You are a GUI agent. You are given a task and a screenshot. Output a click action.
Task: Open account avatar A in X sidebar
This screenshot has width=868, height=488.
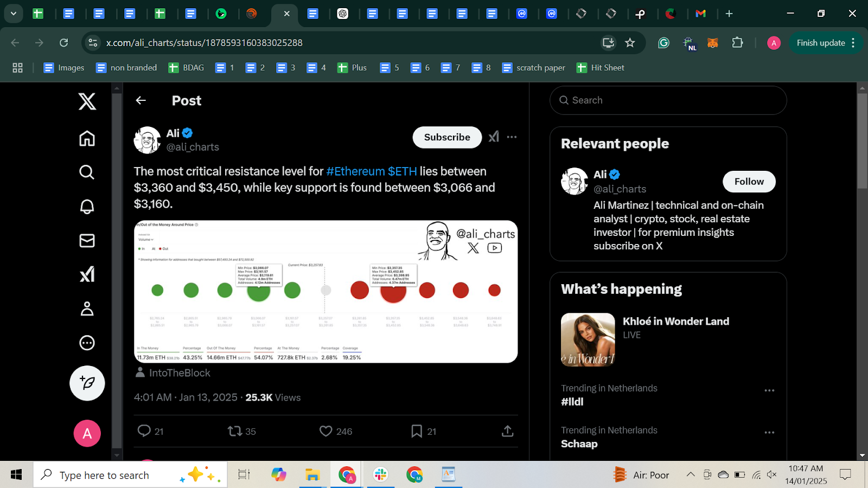tap(87, 433)
